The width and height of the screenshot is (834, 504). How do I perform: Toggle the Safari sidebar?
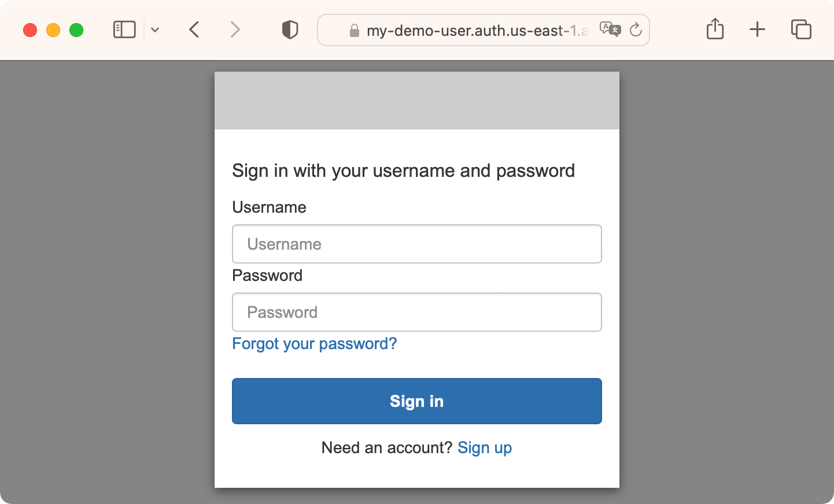124,29
